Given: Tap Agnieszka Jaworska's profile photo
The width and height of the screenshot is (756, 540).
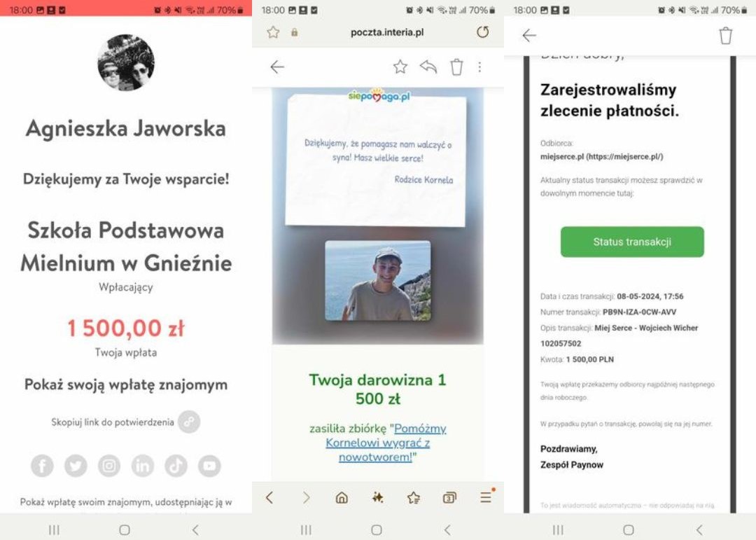Looking at the screenshot, I should [x=126, y=63].
